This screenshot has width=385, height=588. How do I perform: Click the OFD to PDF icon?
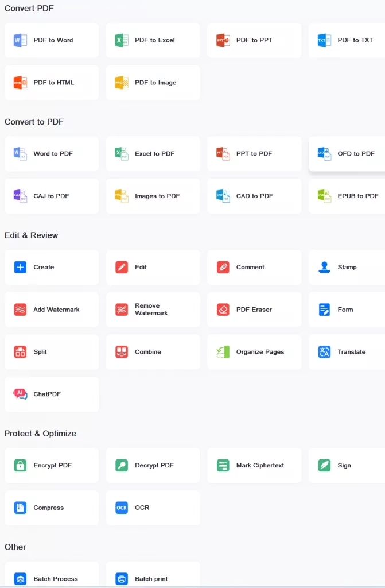pos(324,154)
